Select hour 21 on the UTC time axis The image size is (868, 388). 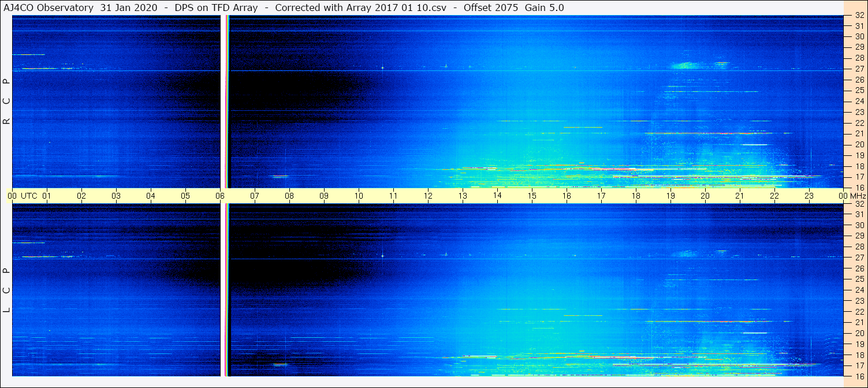[740, 196]
